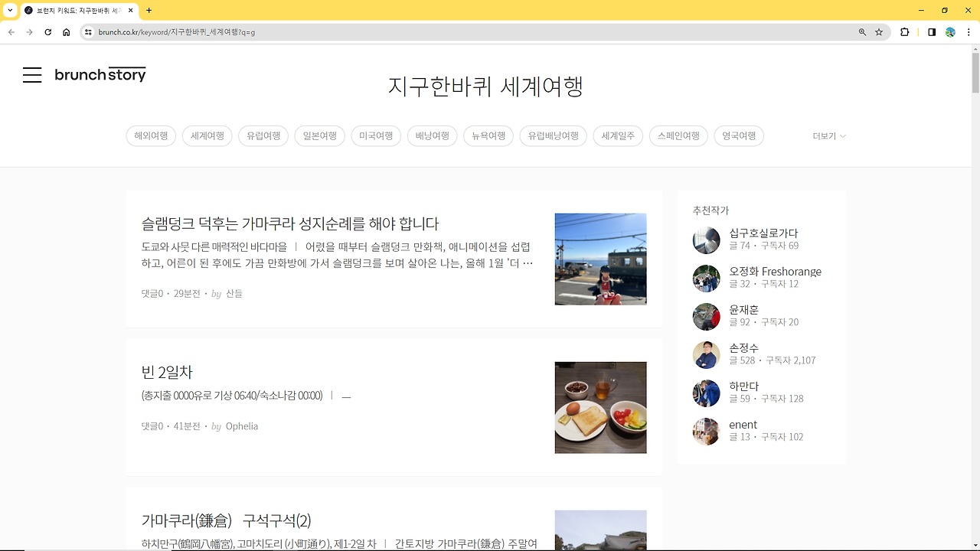Screen dimensions: 980x551
Task: Select the 해외여행 keyword tag
Action: (151, 136)
